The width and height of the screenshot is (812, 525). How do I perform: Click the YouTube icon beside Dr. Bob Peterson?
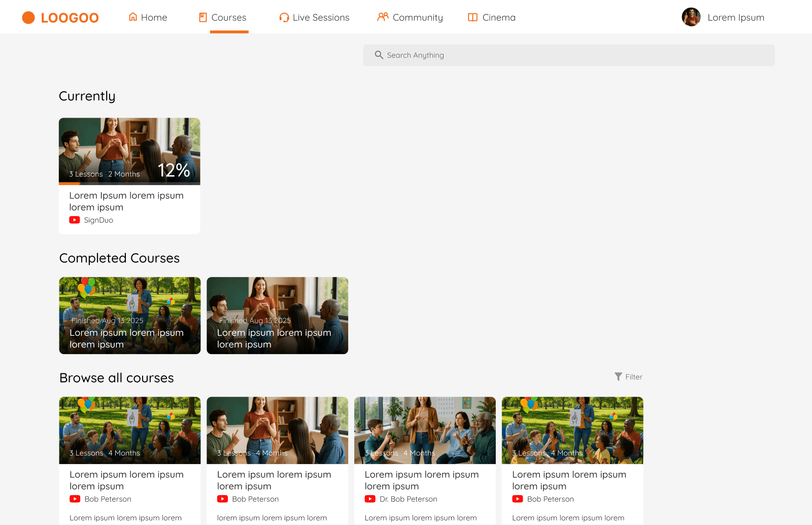click(370, 499)
